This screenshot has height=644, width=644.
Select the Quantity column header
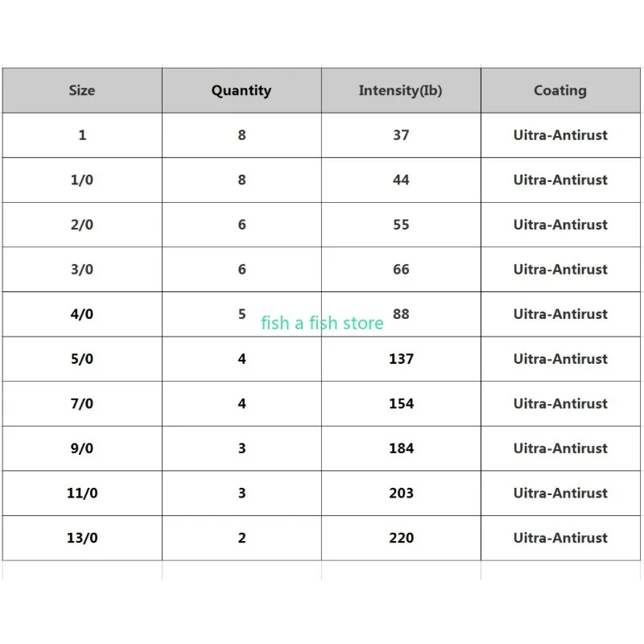(x=242, y=91)
